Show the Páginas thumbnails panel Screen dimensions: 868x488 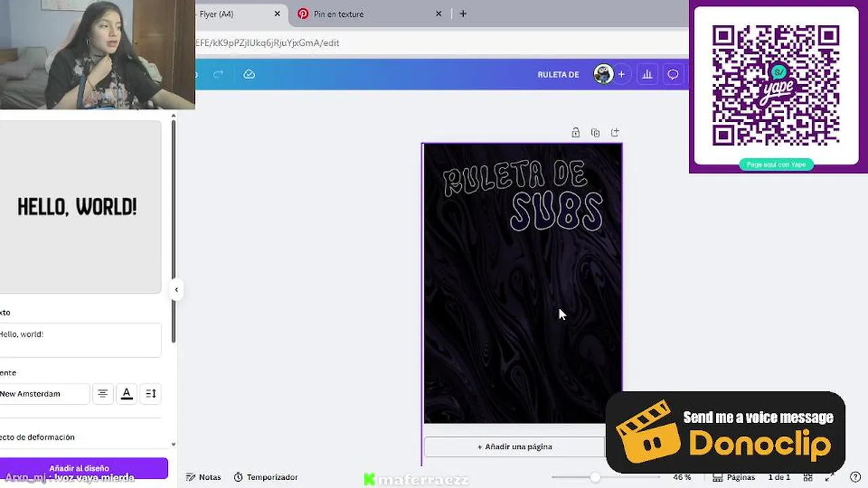(x=734, y=477)
